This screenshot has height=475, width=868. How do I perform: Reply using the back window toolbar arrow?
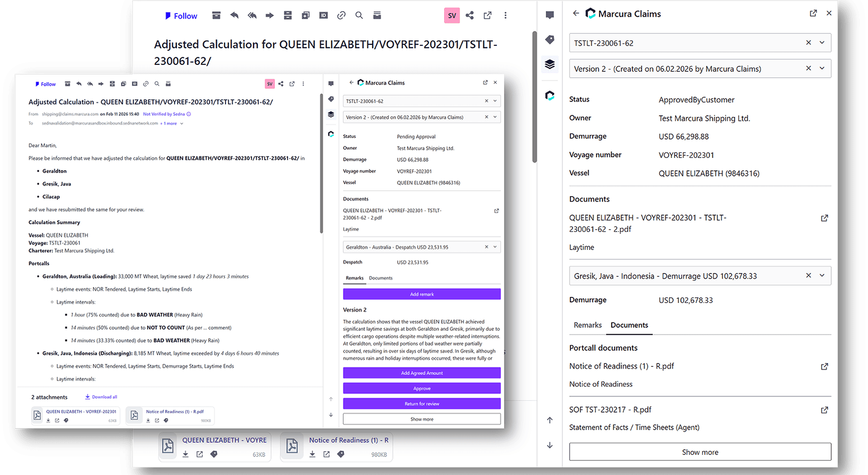pyautogui.click(x=234, y=16)
